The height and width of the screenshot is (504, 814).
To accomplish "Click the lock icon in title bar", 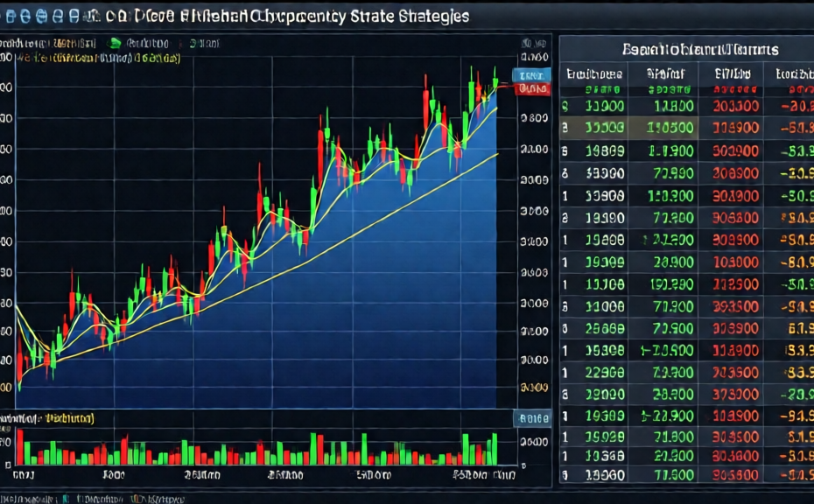I will pos(92,17).
